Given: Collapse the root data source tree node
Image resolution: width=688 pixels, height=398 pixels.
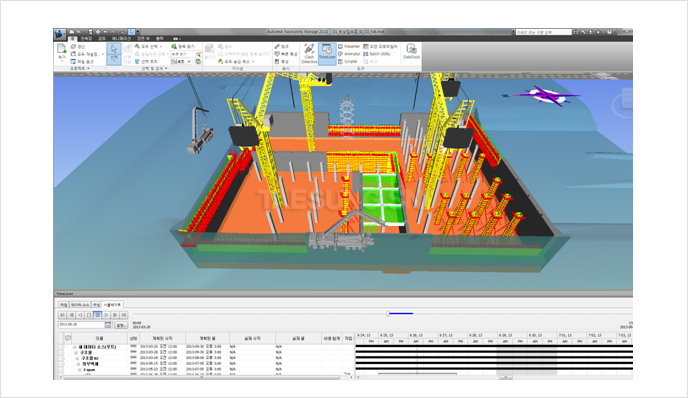Looking at the screenshot, I should (x=75, y=347).
